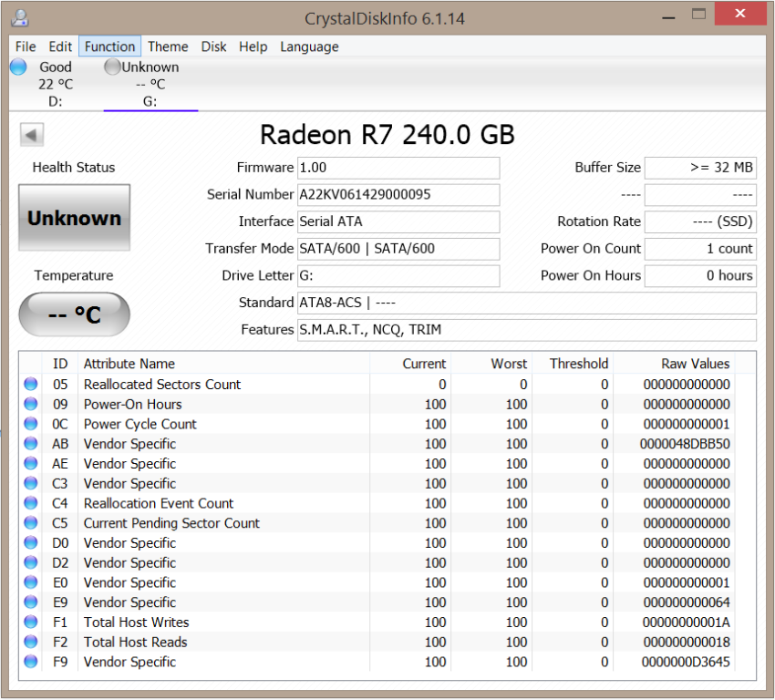Open the Disk menu
Viewport: 775px width, 700px height.
[x=213, y=46]
